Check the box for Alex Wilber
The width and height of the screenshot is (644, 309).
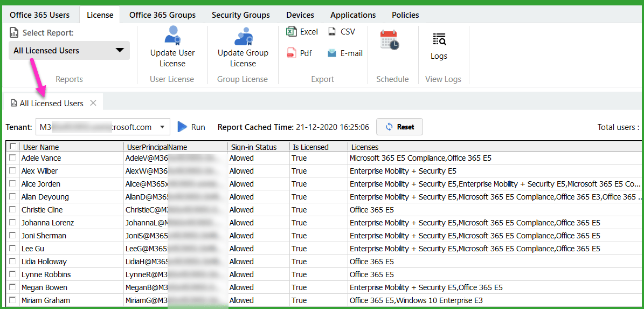[x=13, y=171]
